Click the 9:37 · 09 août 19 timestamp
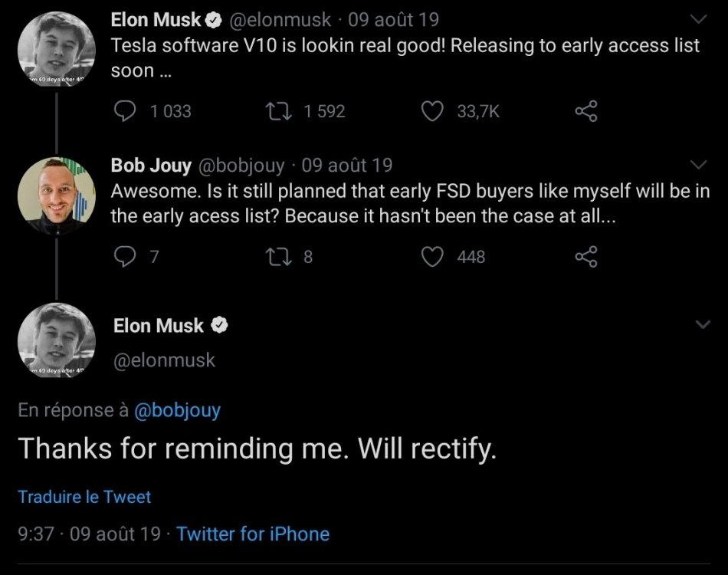This screenshot has width=728, height=575. pyautogui.click(x=89, y=534)
